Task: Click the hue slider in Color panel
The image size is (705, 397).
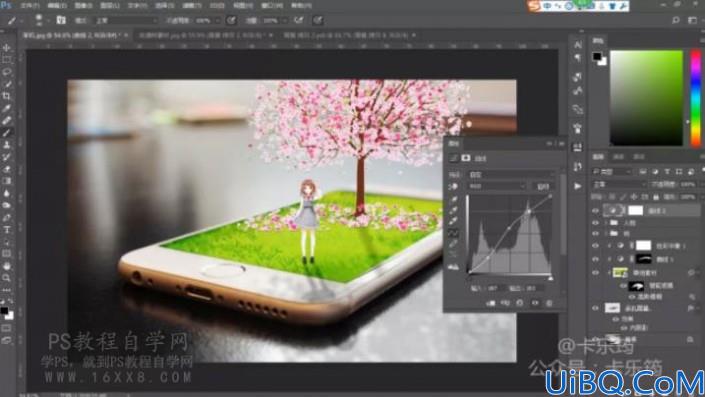Action: [696, 98]
